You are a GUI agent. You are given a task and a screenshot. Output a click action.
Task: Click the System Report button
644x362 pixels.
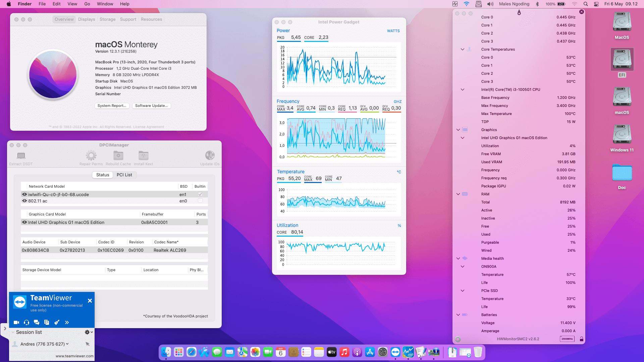coord(112,106)
